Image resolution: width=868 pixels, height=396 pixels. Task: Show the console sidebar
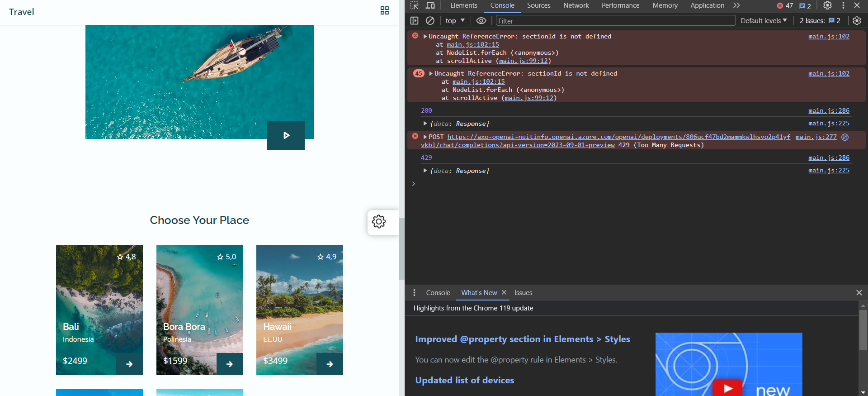pyautogui.click(x=414, y=20)
